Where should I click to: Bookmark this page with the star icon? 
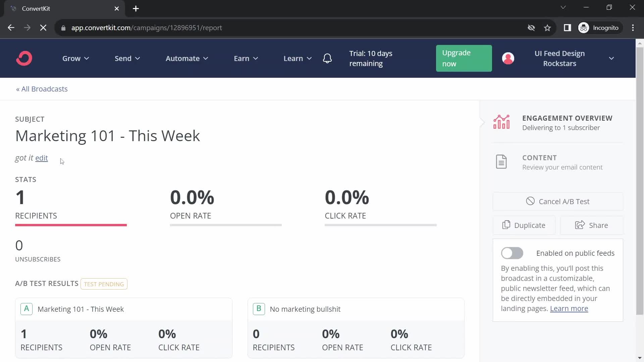tap(547, 28)
